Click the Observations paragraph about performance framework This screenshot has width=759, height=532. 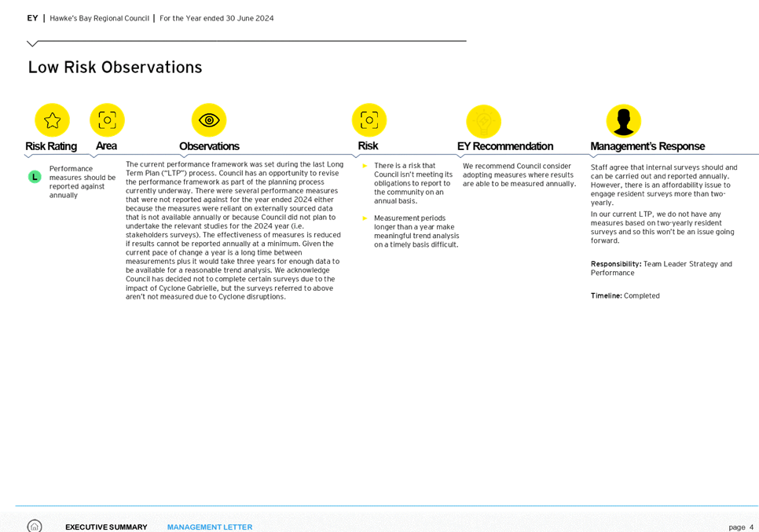click(x=234, y=230)
